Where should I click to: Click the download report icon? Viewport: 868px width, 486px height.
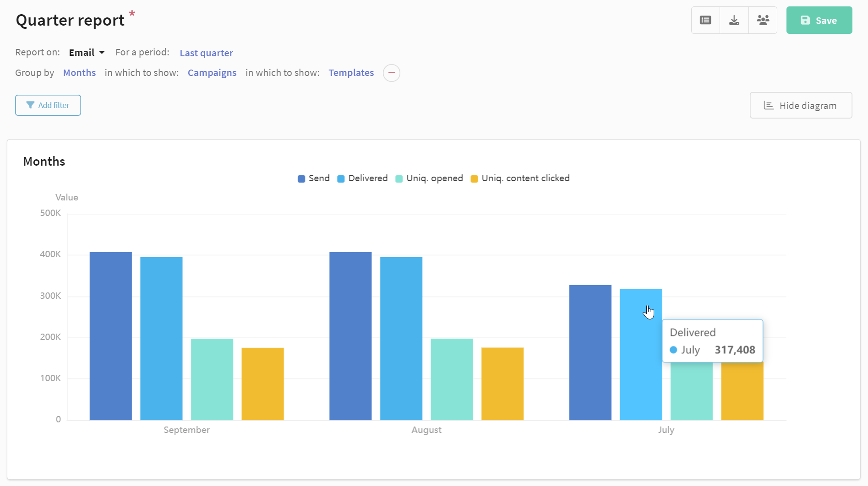click(734, 20)
